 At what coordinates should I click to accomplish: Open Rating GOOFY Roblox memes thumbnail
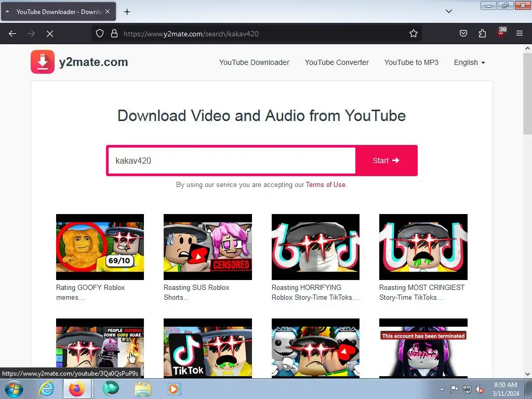(x=100, y=247)
